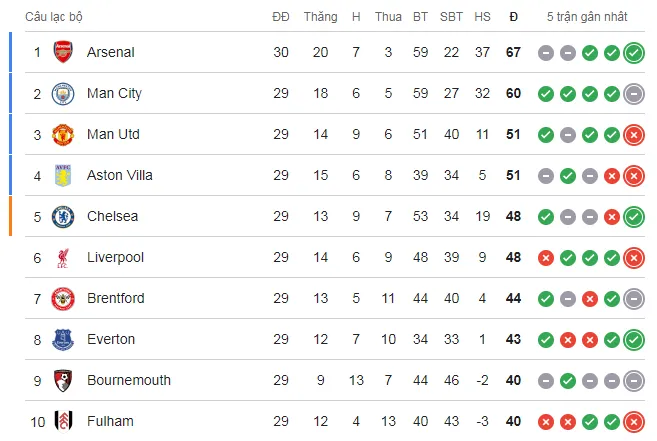Open the Arsenal team name link

(110, 52)
